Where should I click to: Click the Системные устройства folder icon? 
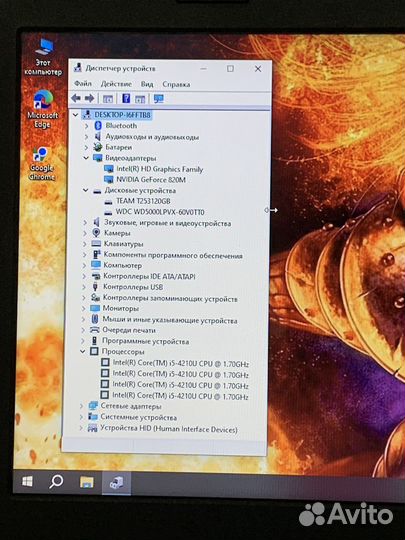point(93,417)
